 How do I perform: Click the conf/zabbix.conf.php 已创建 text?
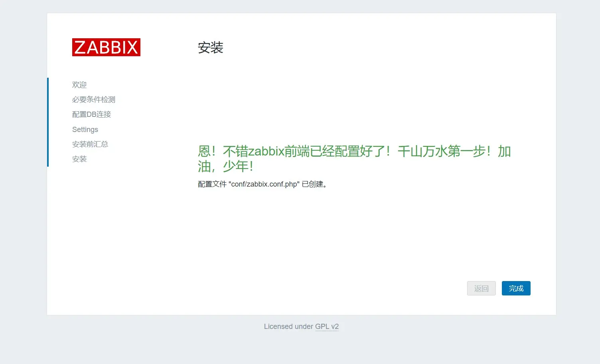263,184
